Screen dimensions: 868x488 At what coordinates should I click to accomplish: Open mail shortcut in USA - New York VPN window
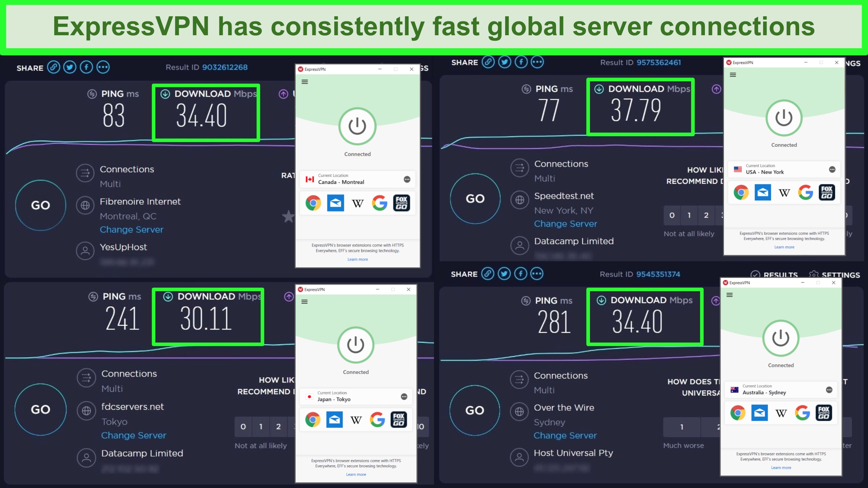coord(763,192)
